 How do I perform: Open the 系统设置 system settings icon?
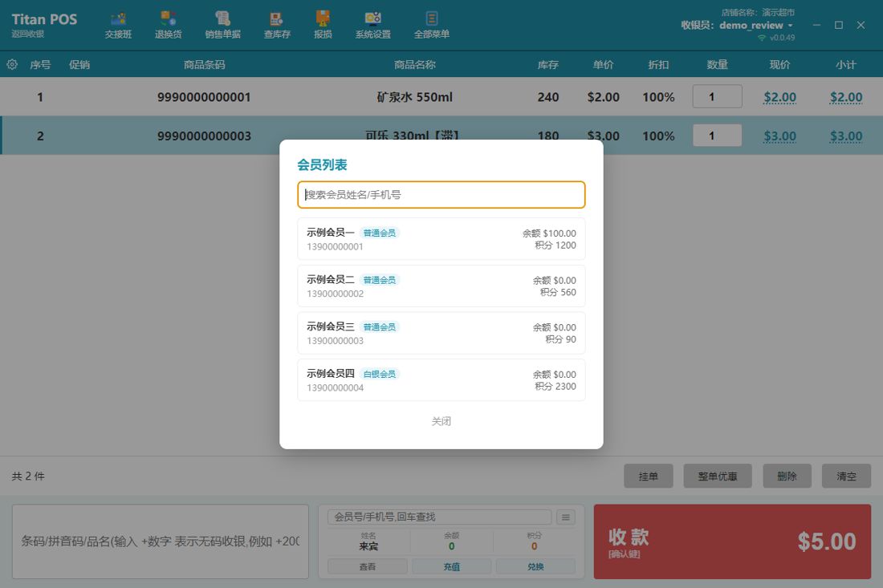[x=372, y=26]
